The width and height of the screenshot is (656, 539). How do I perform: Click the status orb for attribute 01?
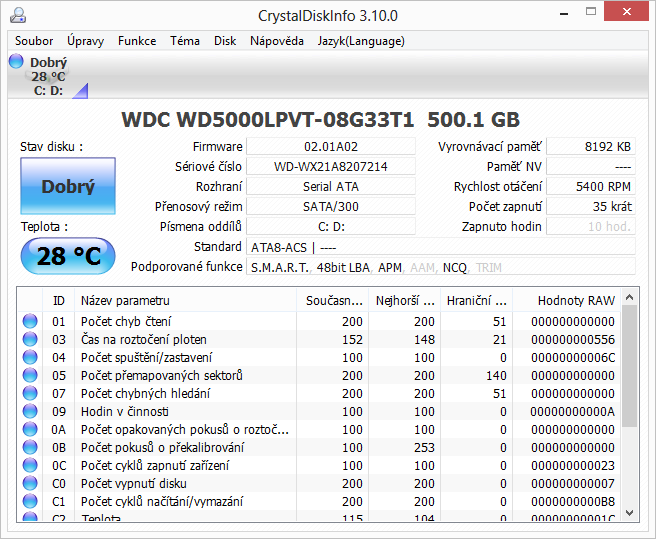[30, 321]
